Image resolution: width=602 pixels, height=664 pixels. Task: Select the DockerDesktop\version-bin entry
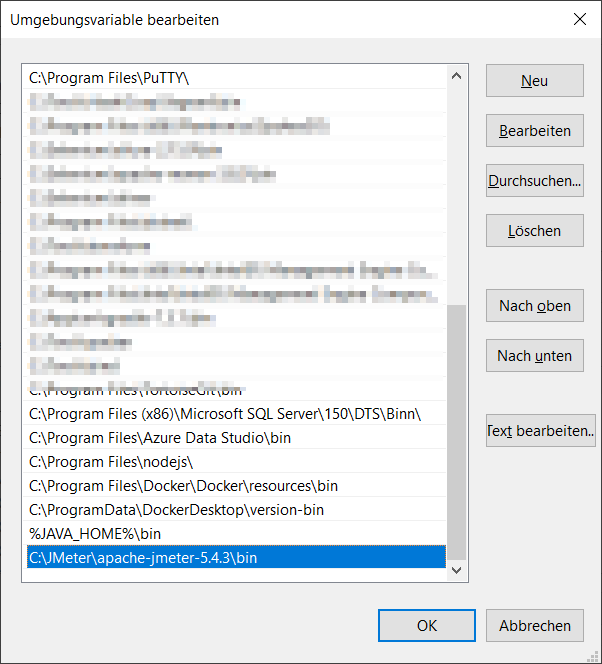[x=176, y=510]
